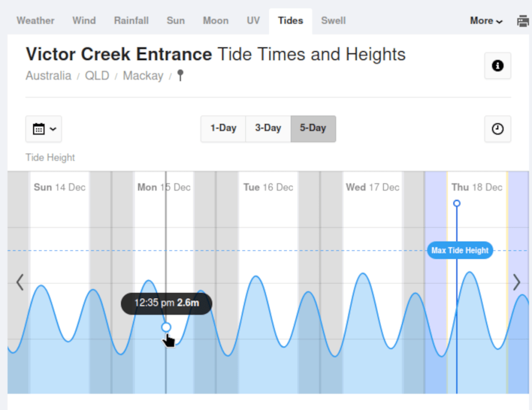Select the 3-Day view
The height and width of the screenshot is (410, 532).
click(x=268, y=128)
